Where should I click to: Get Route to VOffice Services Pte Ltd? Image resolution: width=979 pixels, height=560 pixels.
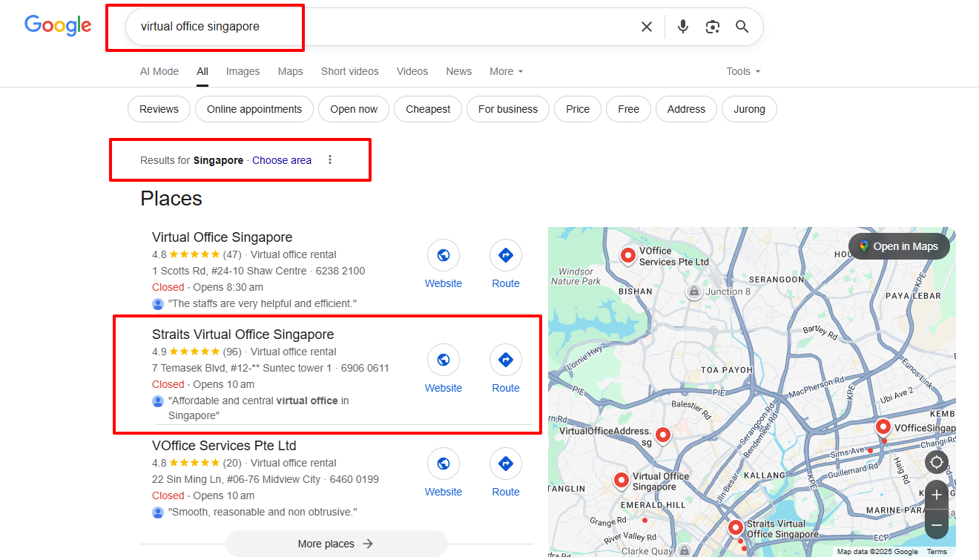506,464
